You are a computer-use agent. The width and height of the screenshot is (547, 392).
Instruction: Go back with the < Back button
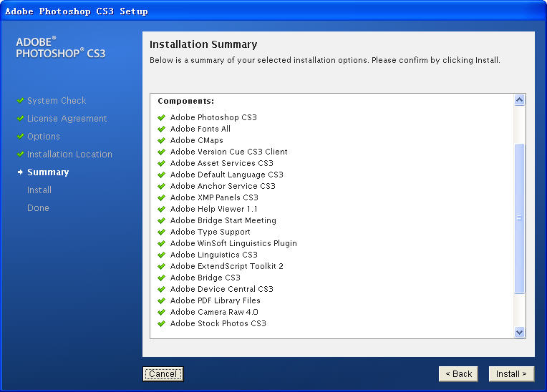pyautogui.click(x=458, y=374)
